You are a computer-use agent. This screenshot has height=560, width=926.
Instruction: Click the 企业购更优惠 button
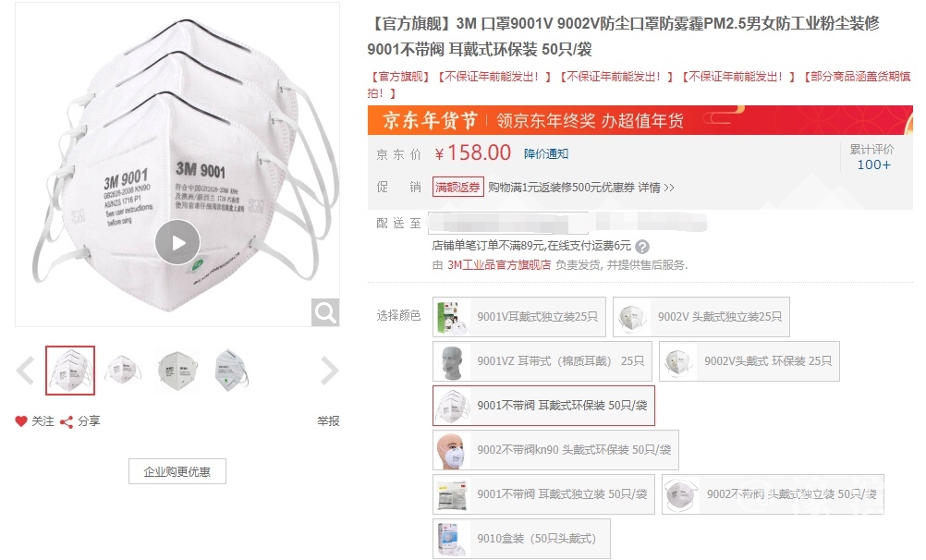[x=177, y=471]
